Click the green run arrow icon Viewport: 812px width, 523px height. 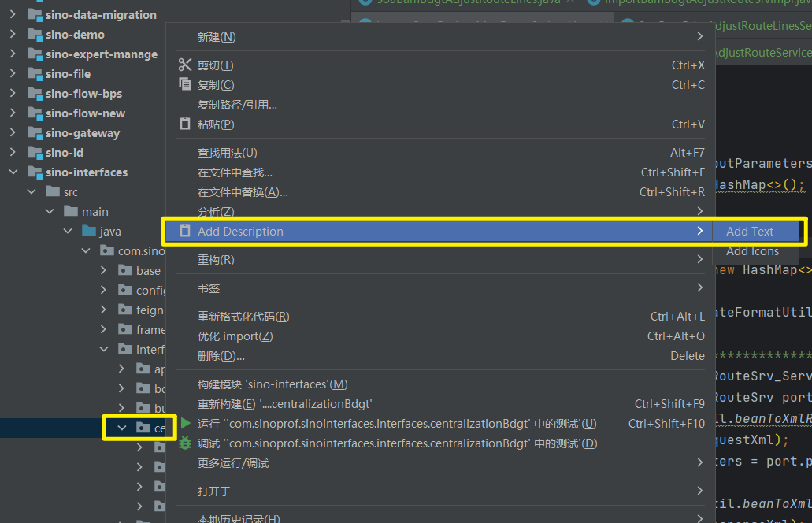[x=185, y=424]
